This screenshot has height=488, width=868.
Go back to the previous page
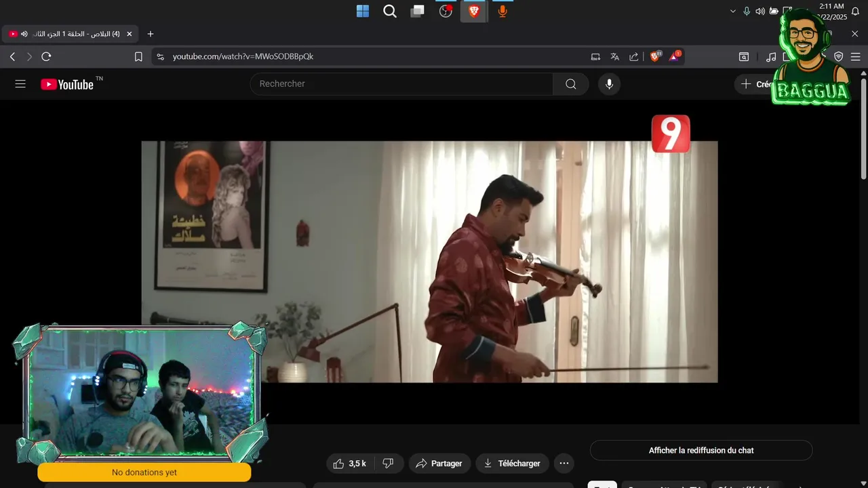pyautogui.click(x=12, y=57)
